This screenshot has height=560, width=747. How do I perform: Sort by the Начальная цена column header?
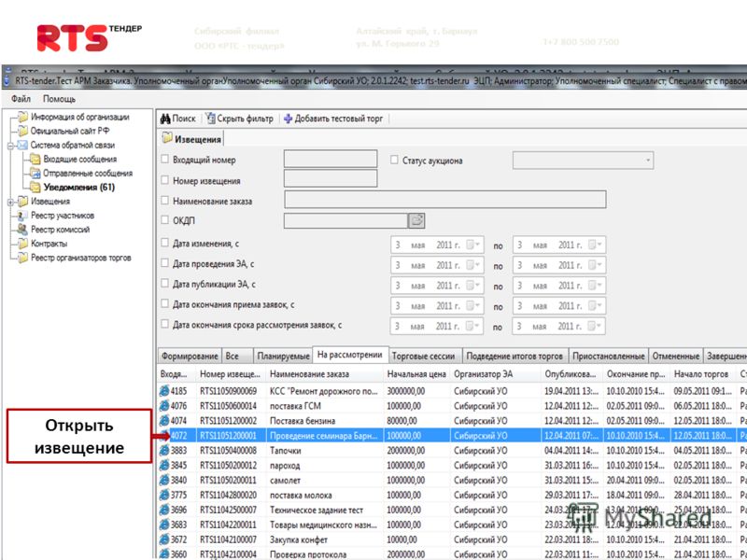click(416, 374)
